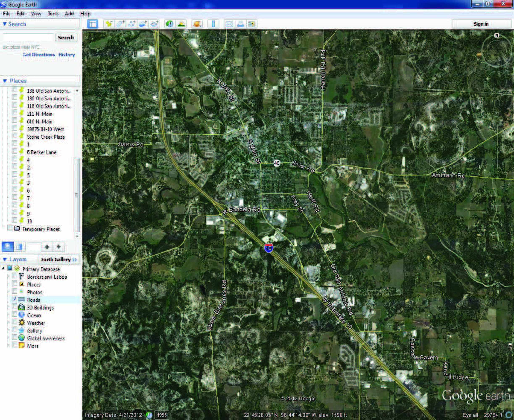Expand the More layer tree arrow
The height and width of the screenshot is (420, 514).
(8, 345)
